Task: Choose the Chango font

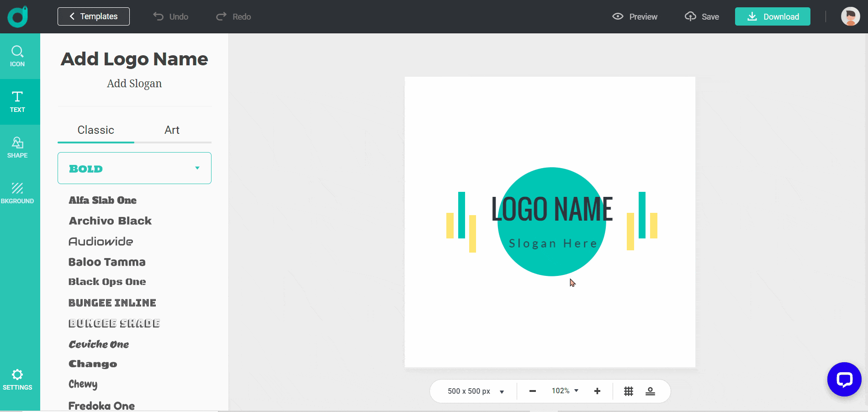Action: click(x=93, y=364)
